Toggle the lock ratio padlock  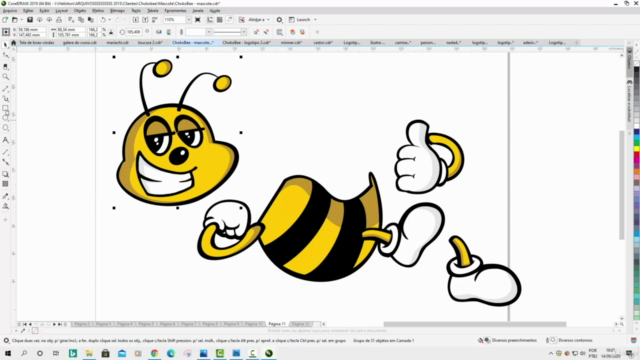pyautogui.click(x=111, y=32)
